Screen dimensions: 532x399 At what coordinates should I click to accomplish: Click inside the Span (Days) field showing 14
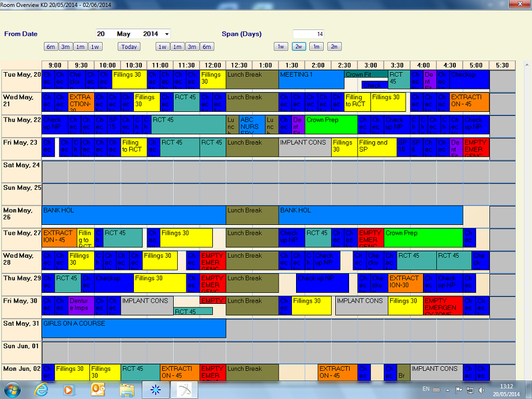tap(309, 33)
